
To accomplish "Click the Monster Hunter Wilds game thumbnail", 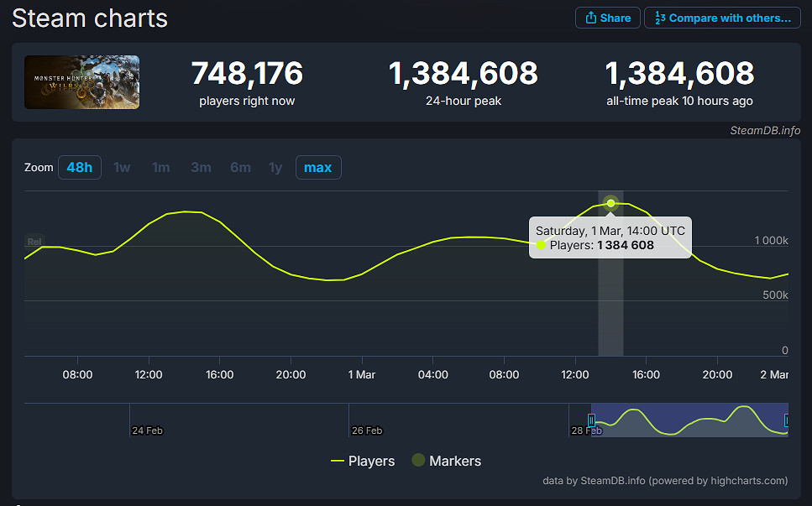I will tap(81, 82).
